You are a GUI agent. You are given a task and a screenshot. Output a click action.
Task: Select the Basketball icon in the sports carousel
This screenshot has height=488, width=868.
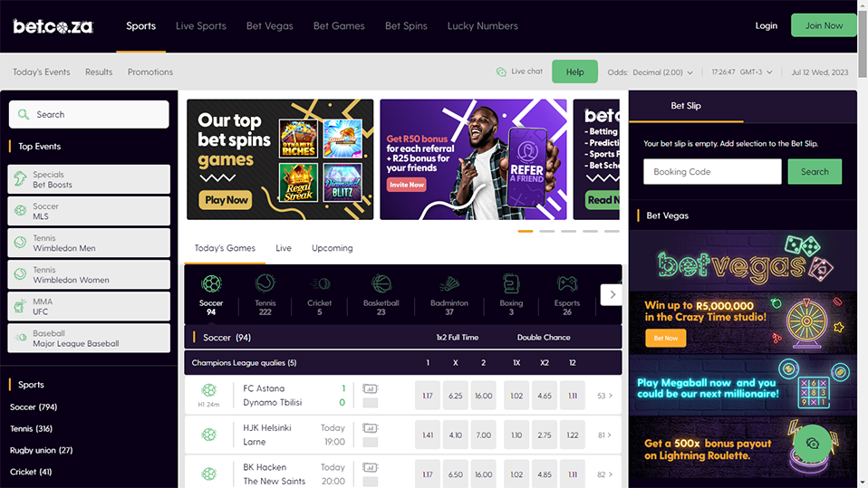click(381, 284)
